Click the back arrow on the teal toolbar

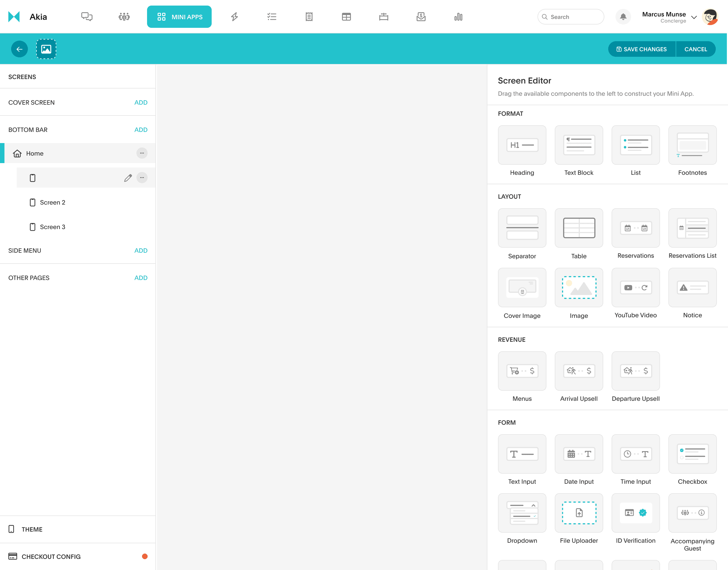click(x=19, y=49)
